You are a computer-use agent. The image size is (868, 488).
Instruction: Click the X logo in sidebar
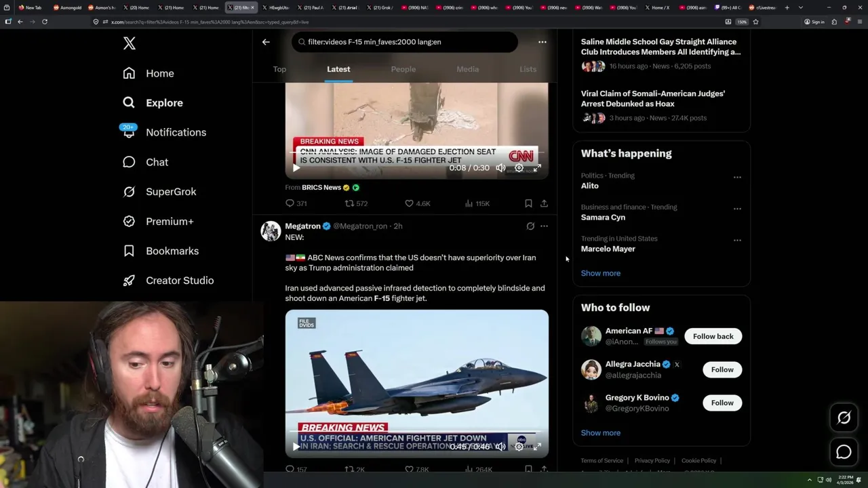[x=129, y=43]
